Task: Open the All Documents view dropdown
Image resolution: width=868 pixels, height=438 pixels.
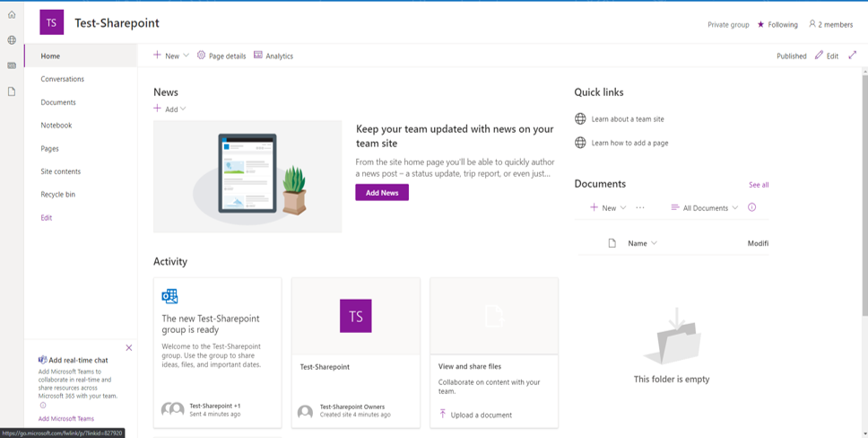Action: pos(705,207)
